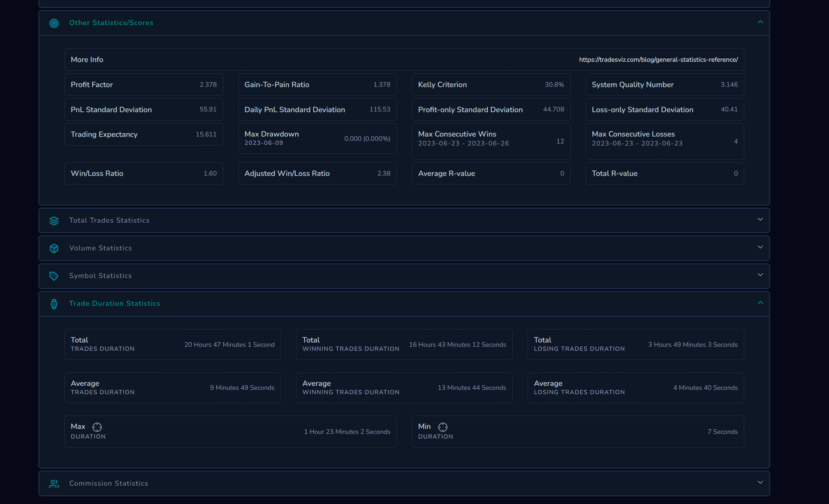Viewport: 829px width, 504px height.
Task: Click the Profit Factor label
Action: 91,85
